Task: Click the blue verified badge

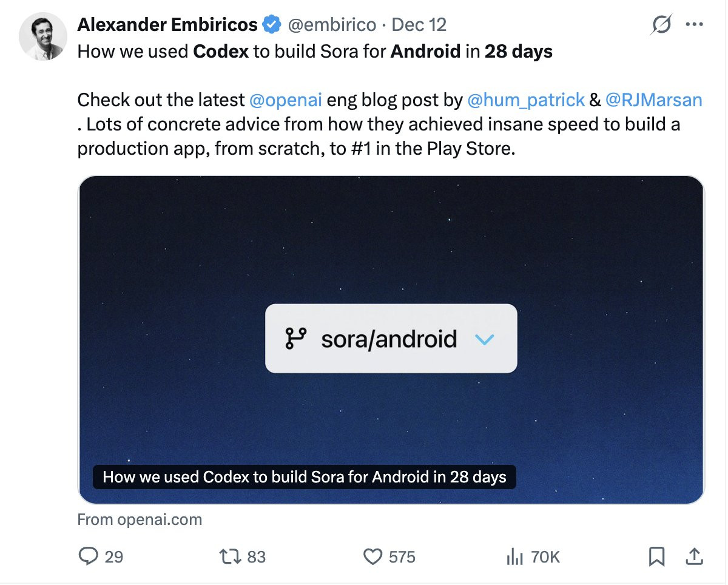Action: pyautogui.click(x=271, y=25)
